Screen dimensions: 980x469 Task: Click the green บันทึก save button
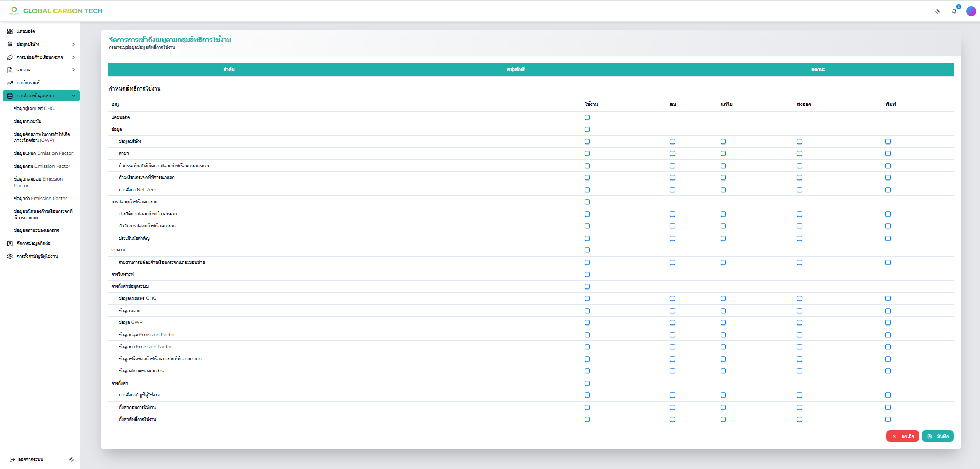pos(938,436)
